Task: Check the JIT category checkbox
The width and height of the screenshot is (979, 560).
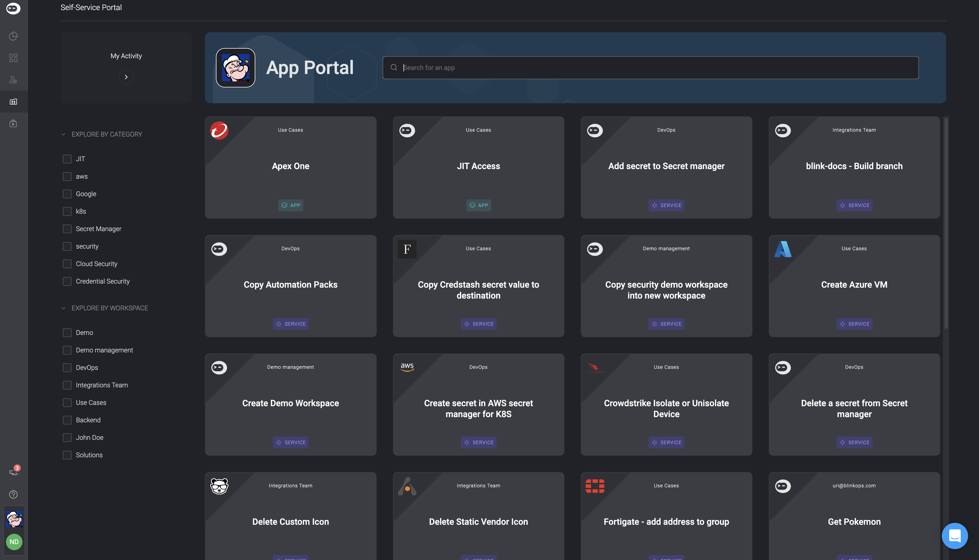Action: 67,159
